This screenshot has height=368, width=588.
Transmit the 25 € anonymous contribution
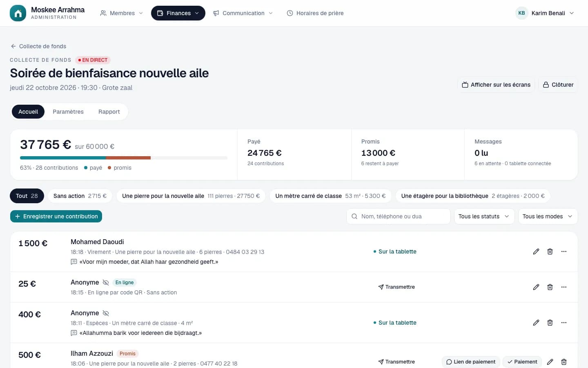point(396,287)
